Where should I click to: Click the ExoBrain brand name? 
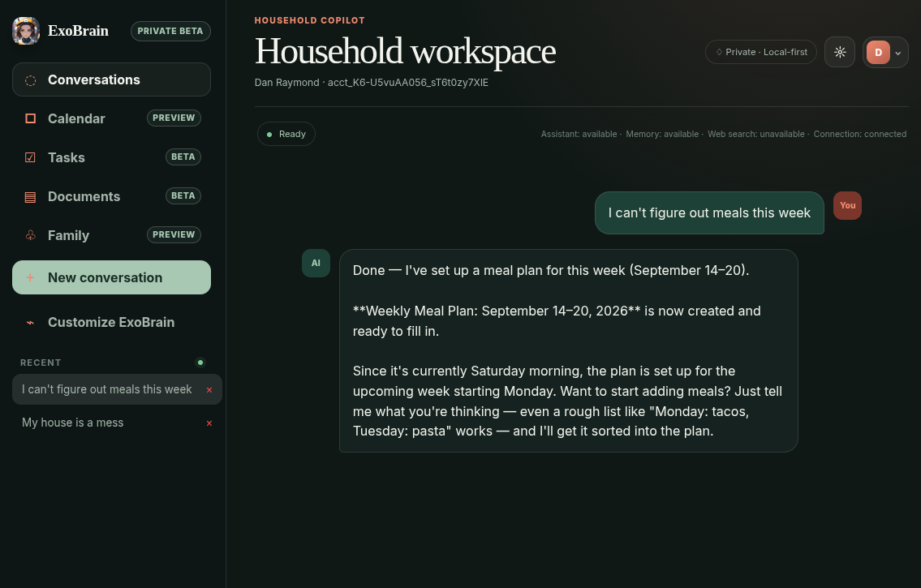click(x=78, y=31)
